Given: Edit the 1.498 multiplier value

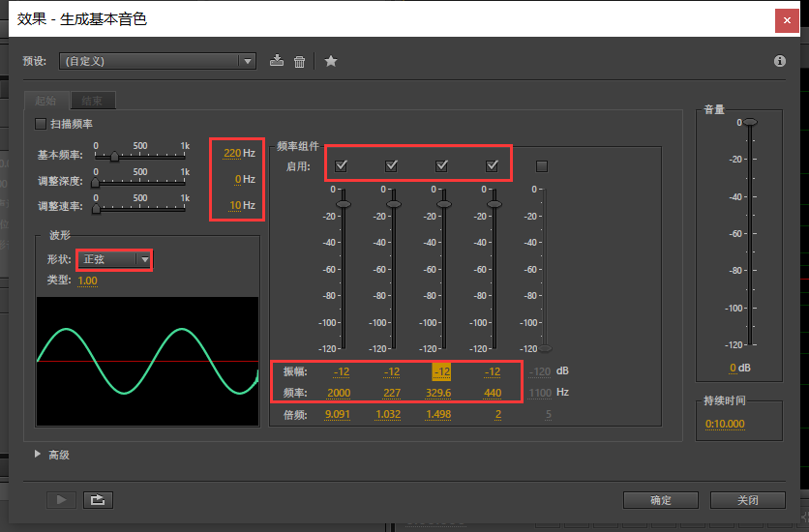Looking at the screenshot, I should coord(438,414).
